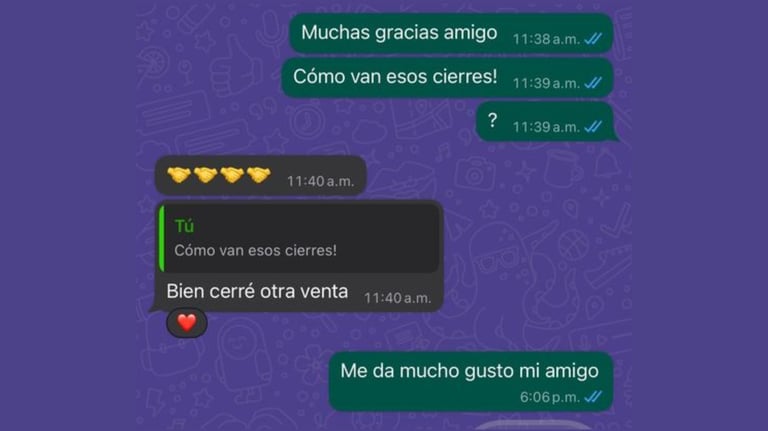Tap the red heart reaction badge

click(x=187, y=323)
